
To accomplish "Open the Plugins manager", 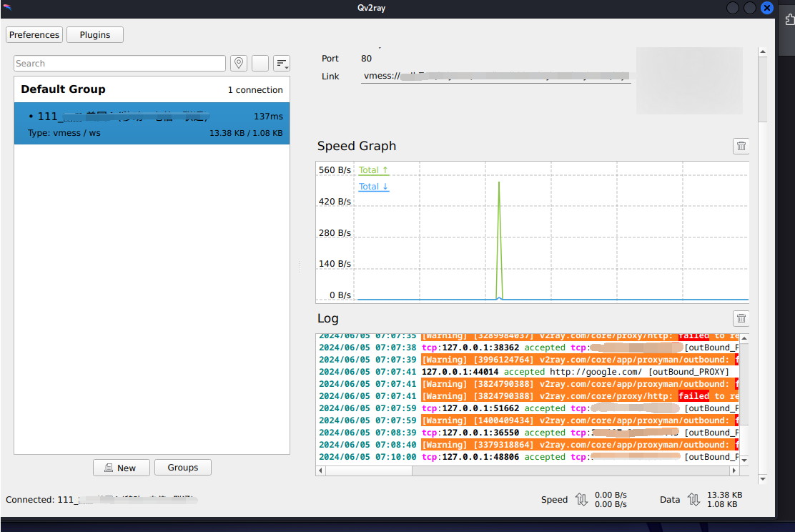I will point(95,34).
